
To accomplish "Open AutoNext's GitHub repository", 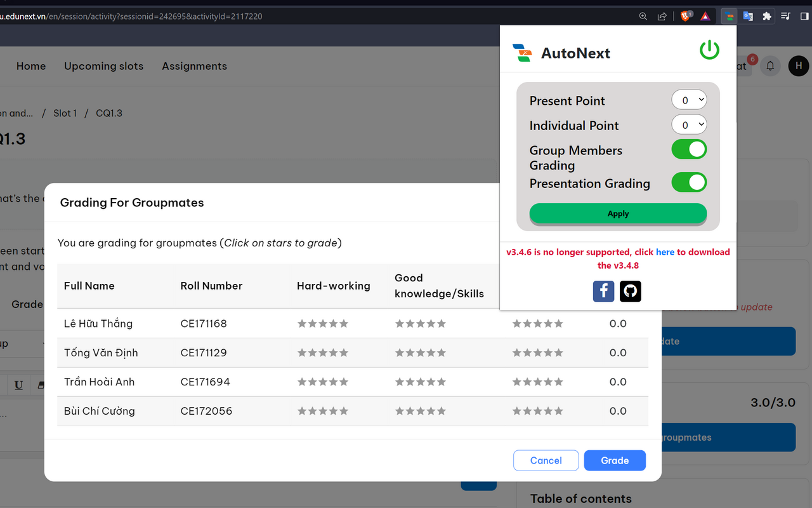I will pos(630,291).
